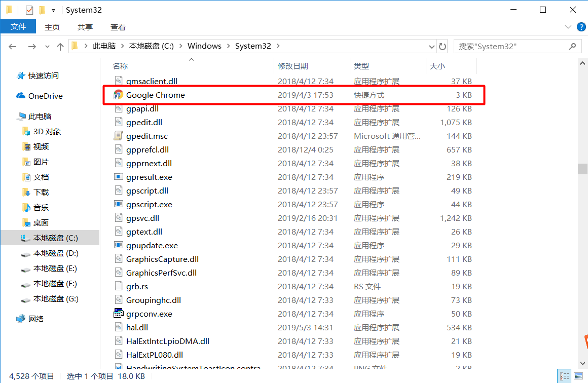Click the up-arrow to go to Windows folder
The width and height of the screenshot is (588, 383).
(60, 46)
